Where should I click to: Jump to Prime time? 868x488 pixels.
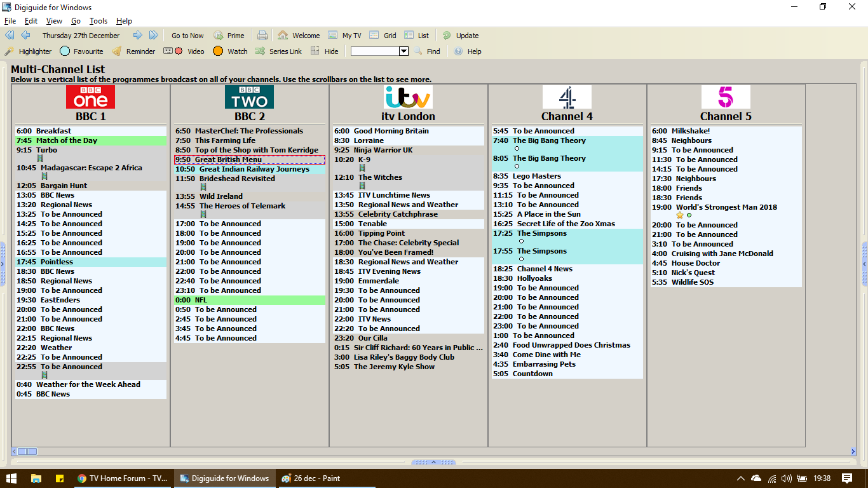click(x=229, y=36)
